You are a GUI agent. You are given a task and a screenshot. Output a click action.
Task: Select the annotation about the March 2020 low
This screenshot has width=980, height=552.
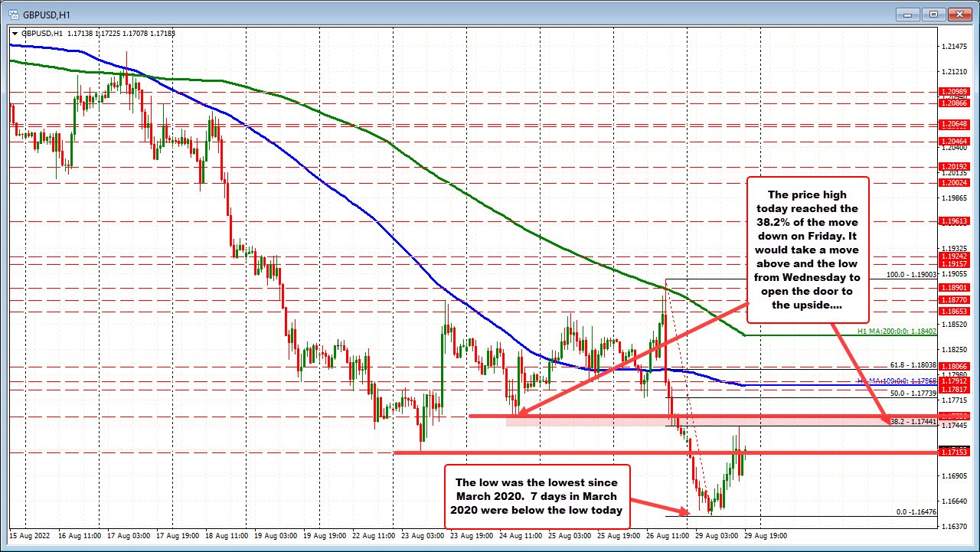537,496
